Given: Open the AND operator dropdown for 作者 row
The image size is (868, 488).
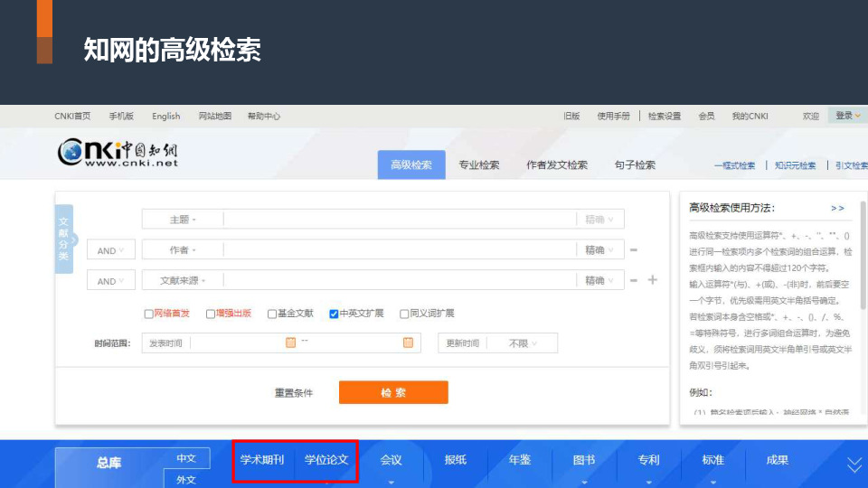Looking at the screenshot, I should pyautogui.click(x=110, y=250).
